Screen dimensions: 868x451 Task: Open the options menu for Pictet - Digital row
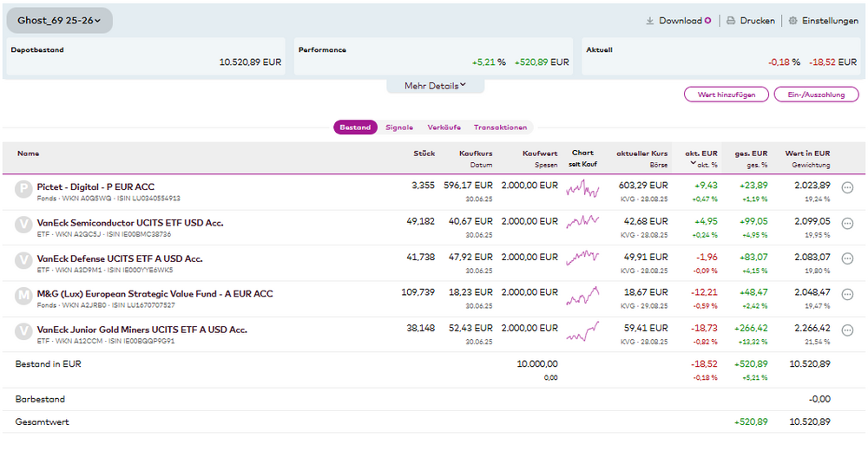point(847,187)
